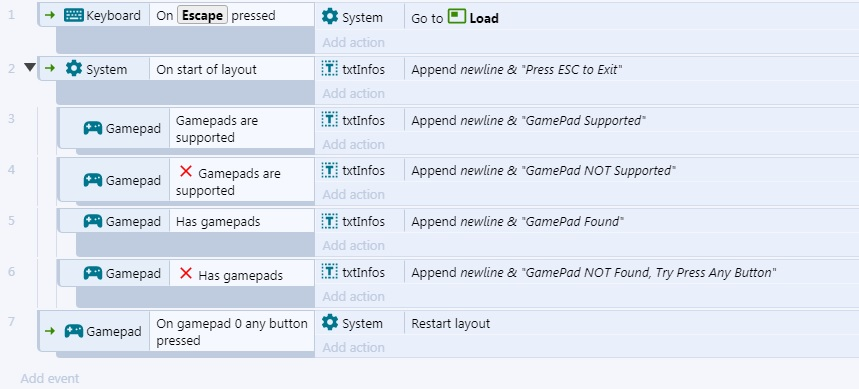859x389 pixels.
Task: Select 'Has gamepads' condition in event 5
Action: click(x=241, y=221)
